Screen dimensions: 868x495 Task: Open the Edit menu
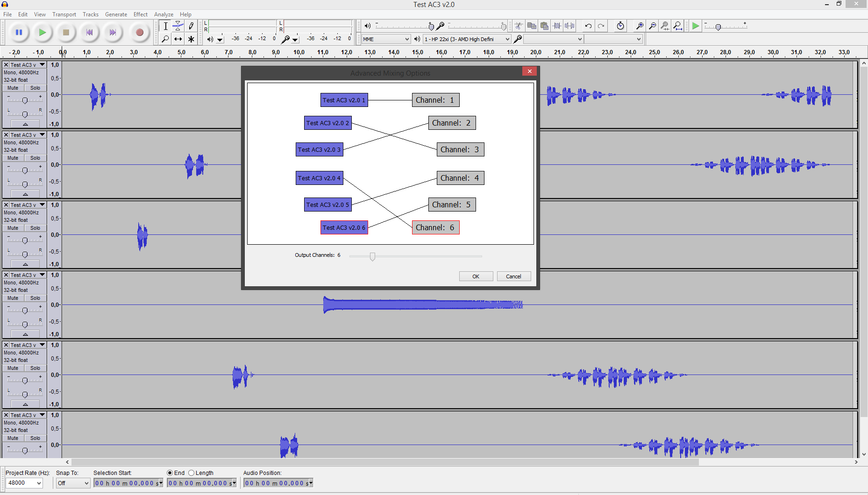tap(23, 14)
